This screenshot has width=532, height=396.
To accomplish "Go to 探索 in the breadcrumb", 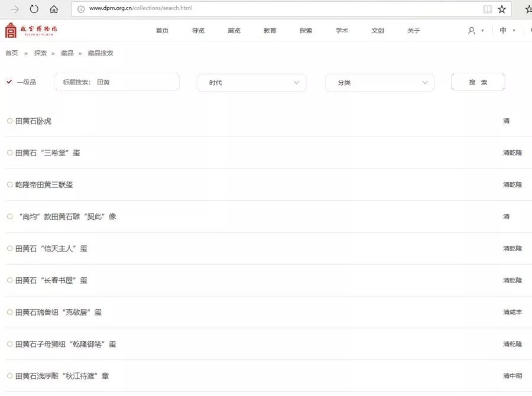I will pyautogui.click(x=40, y=53).
